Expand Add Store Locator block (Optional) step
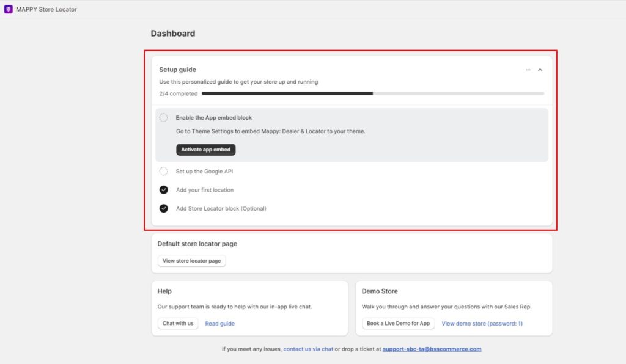The height and width of the screenshot is (364, 626). tap(221, 208)
